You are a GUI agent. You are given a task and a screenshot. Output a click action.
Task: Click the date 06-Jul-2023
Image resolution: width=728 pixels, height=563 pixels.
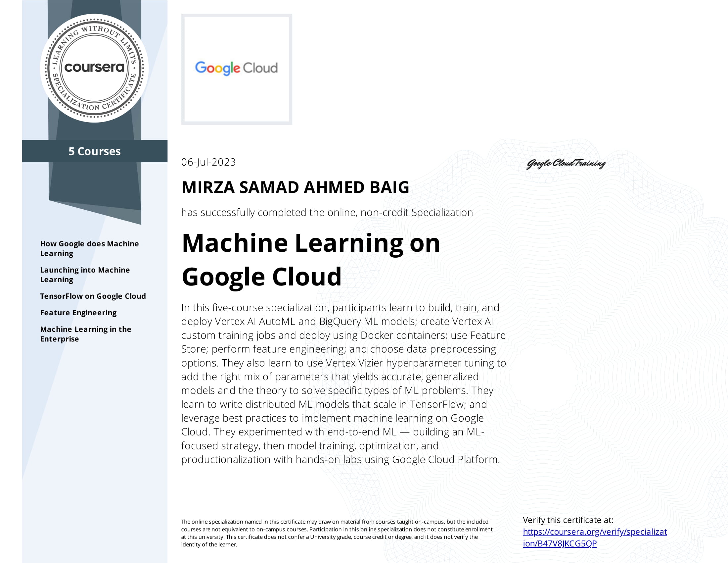(x=208, y=162)
